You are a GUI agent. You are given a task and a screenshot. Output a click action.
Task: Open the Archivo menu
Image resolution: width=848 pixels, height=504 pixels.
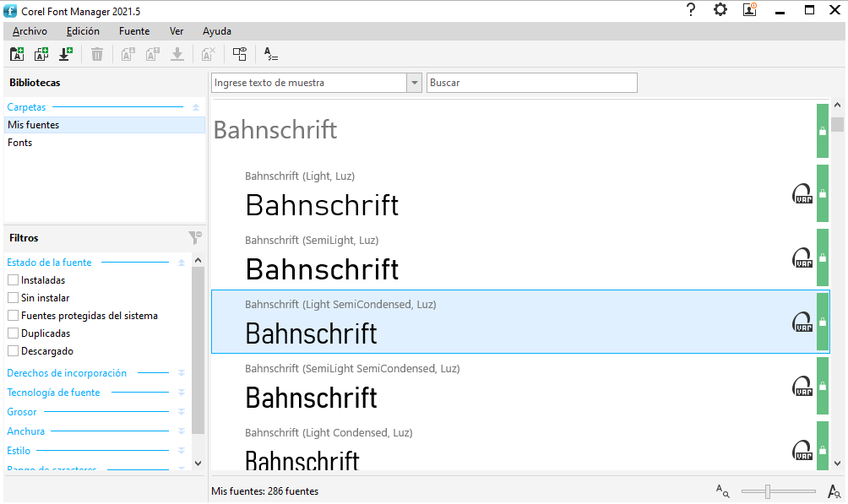[30, 31]
